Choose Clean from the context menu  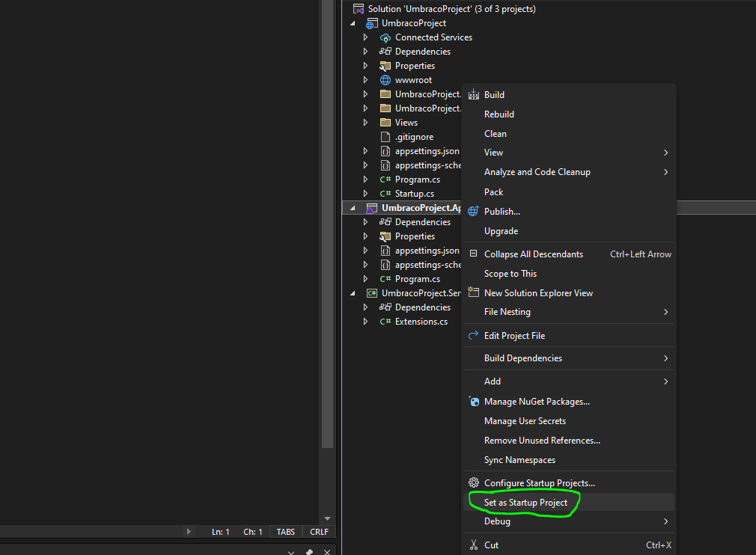(x=568, y=133)
